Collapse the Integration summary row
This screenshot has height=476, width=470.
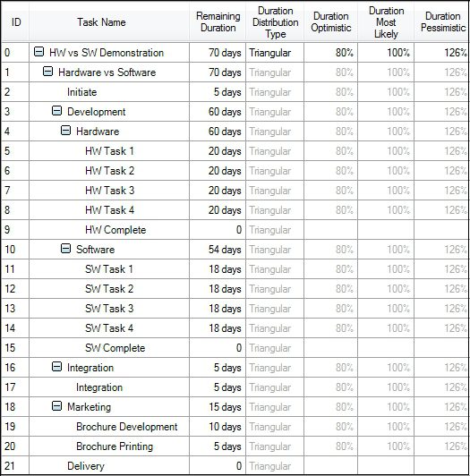tap(56, 367)
